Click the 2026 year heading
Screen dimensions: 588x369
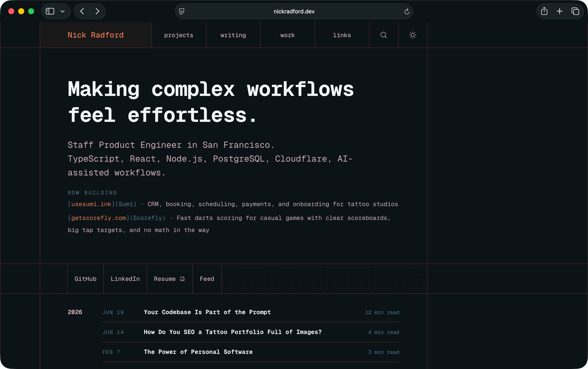coord(75,312)
